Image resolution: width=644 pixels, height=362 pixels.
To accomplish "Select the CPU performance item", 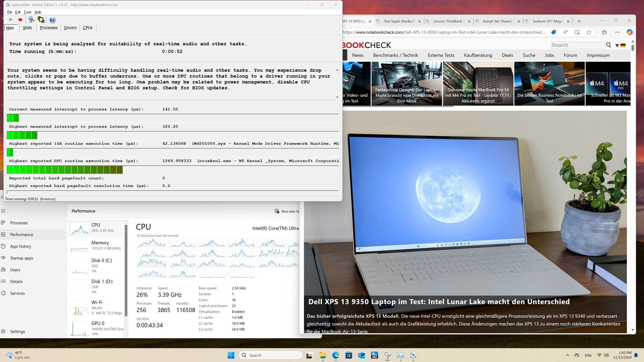I will [x=96, y=228].
